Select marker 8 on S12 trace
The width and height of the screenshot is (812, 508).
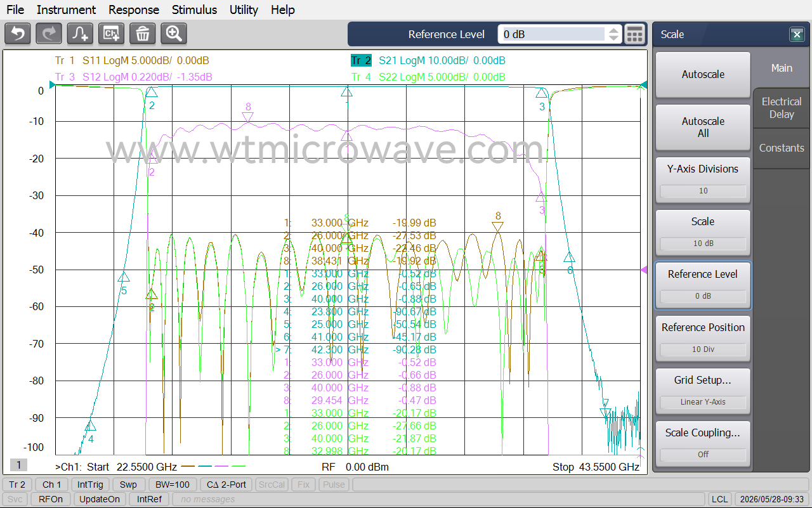(x=248, y=116)
